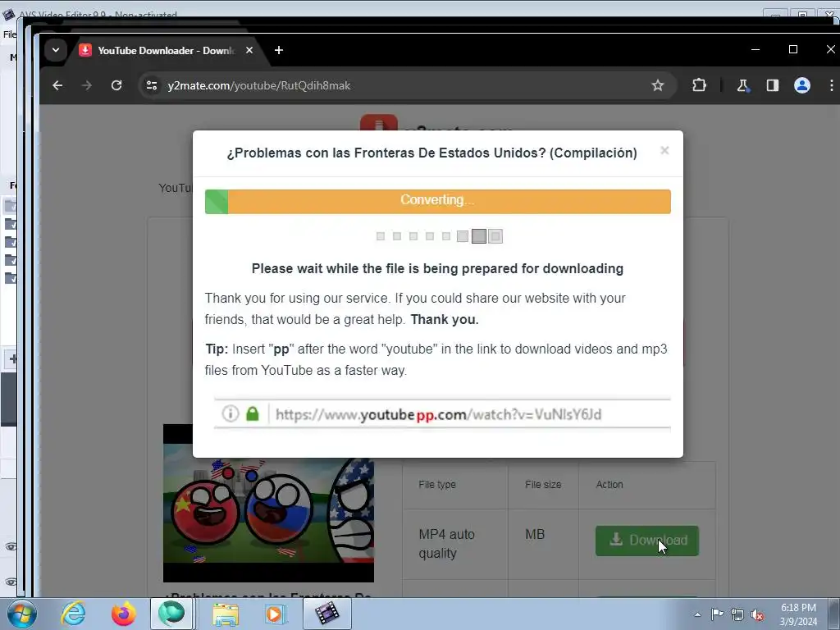Go forward using browser forward arrow
Screen dimensions: 840x630
[87, 85]
